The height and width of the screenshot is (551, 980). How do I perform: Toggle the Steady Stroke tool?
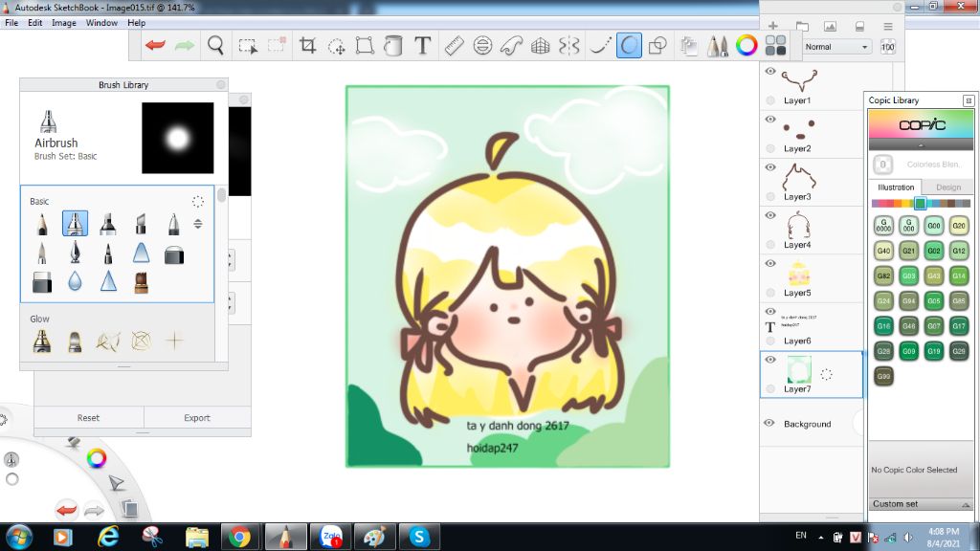coord(600,46)
